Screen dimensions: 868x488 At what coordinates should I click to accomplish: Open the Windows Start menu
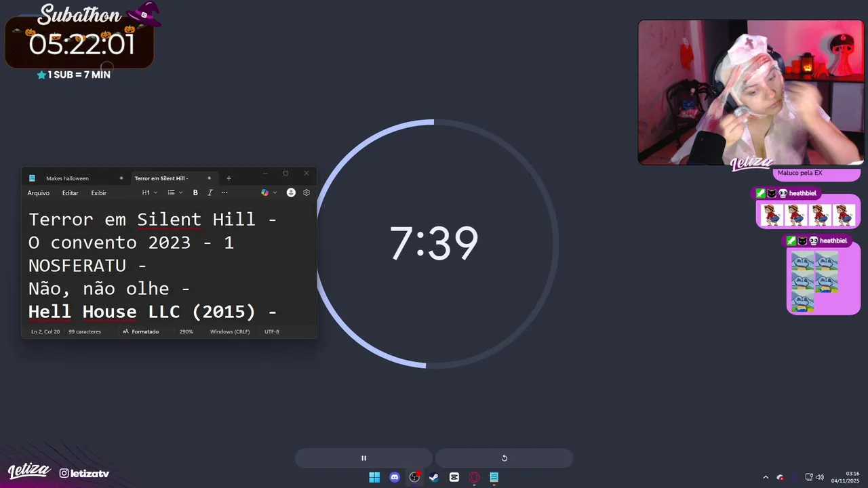[x=374, y=477]
